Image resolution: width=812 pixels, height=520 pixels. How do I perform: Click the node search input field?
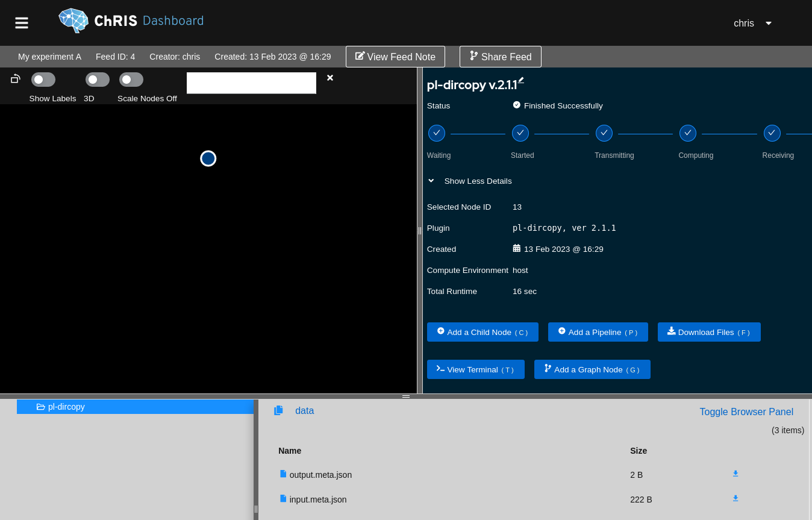[x=251, y=83]
